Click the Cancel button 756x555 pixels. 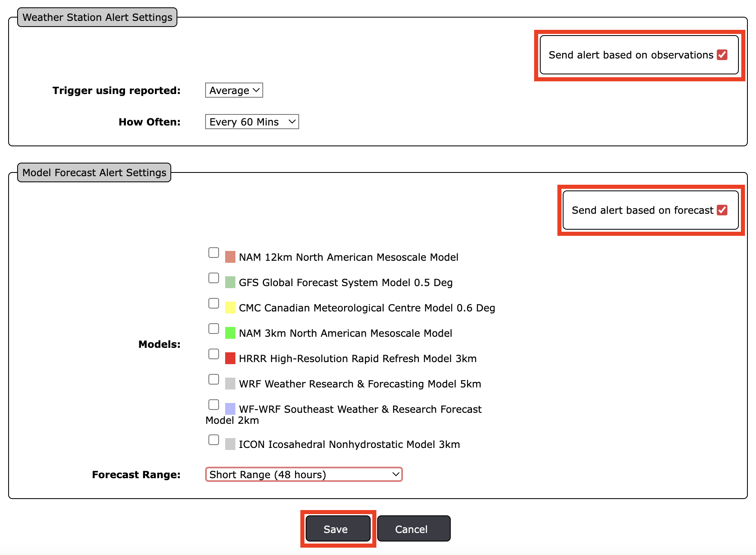(x=413, y=528)
